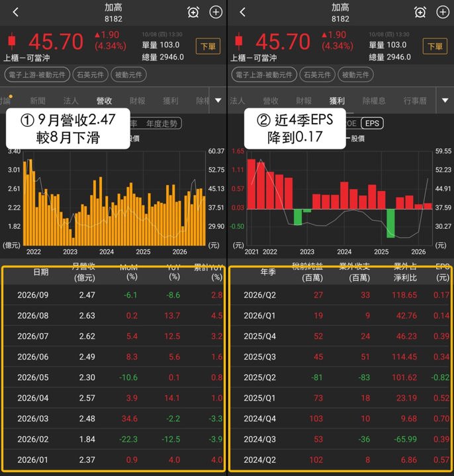454x476 pixels.
Task: Tap the 34.6 MoM value
Action: [130, 418]
